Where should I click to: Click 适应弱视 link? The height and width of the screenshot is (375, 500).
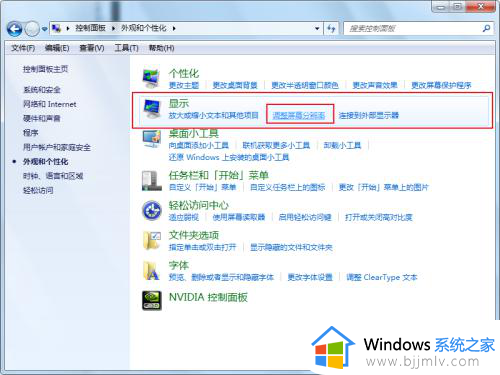184,218
